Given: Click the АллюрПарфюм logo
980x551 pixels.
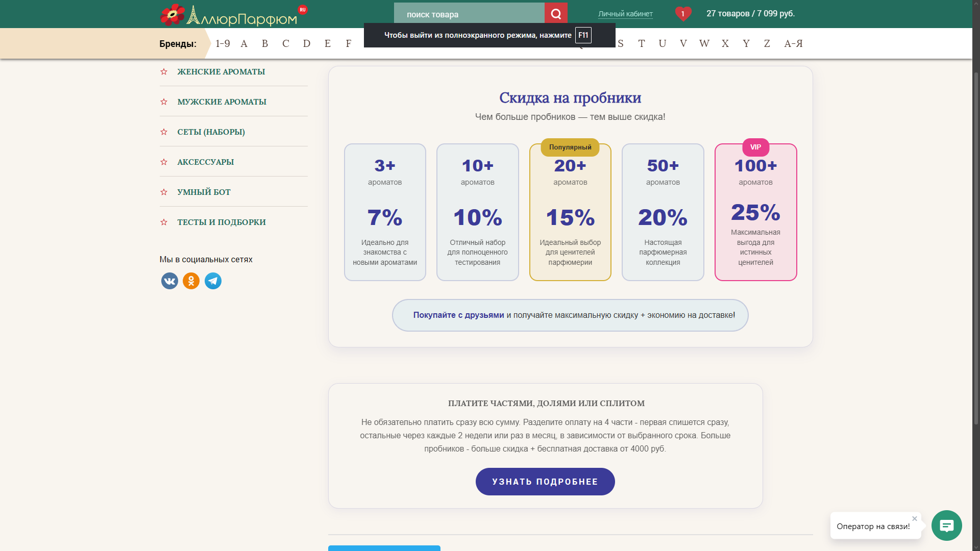Looking at the screenshot, I should click(x=229, y=16).
